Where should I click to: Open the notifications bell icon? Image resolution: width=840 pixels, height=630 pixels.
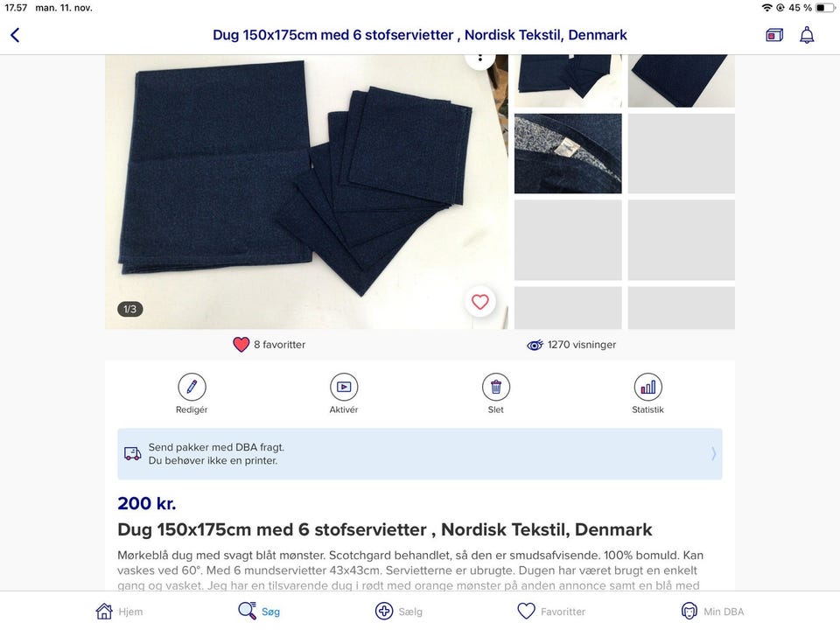[x=807, y=35]
